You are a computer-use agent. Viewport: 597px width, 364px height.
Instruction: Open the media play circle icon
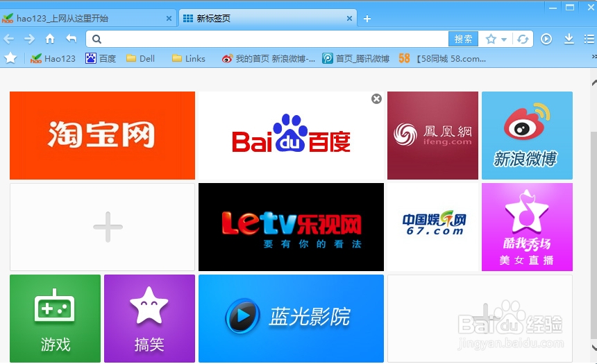[546, 39]
